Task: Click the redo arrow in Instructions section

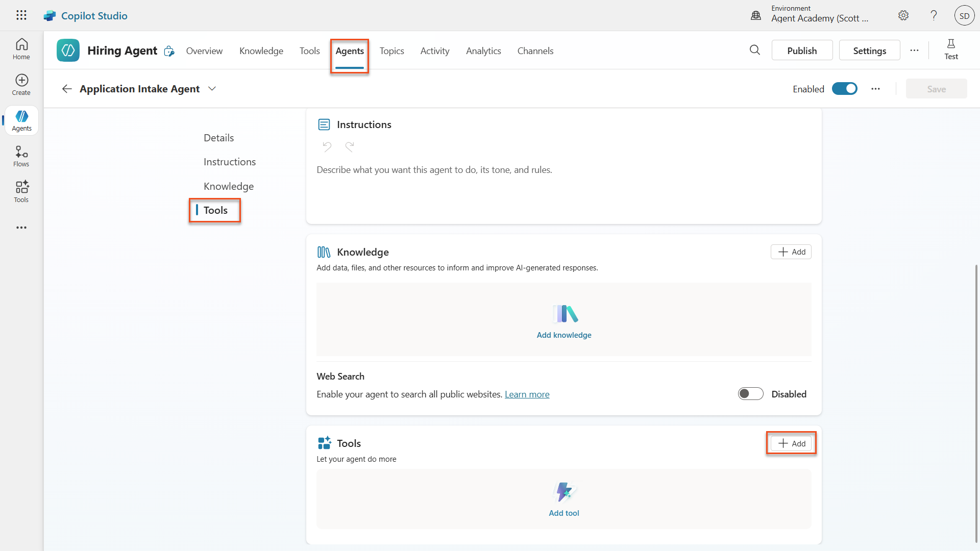Action: [350, 147]
